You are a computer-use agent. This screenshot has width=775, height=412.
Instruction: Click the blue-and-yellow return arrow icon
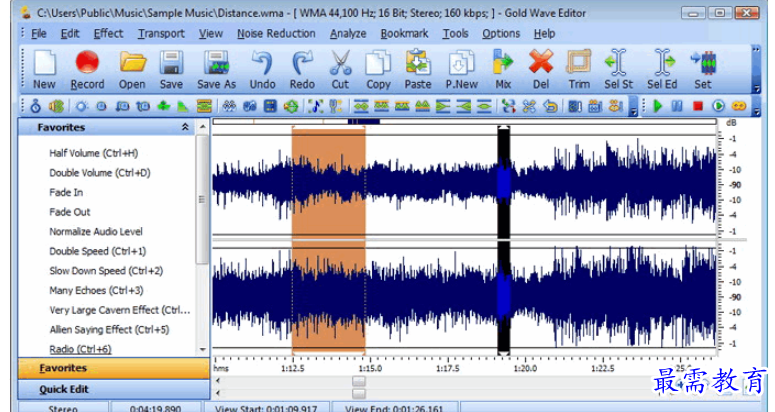click(550, 106)
